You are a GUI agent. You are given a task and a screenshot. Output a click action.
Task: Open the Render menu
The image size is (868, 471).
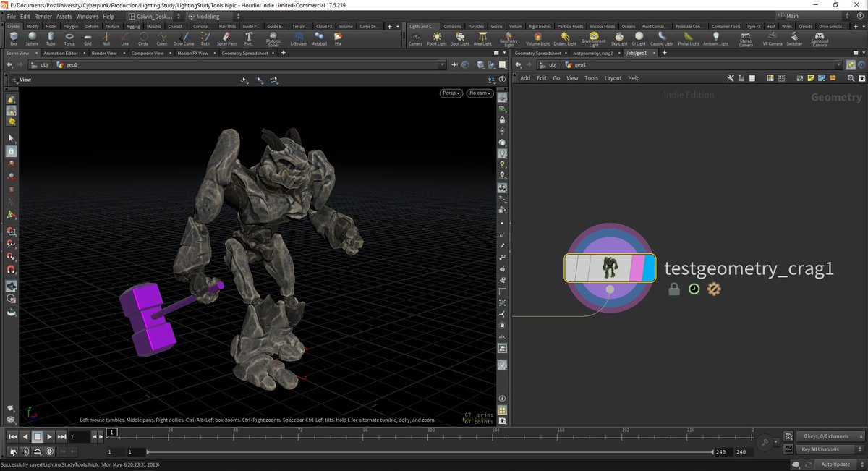43,16
